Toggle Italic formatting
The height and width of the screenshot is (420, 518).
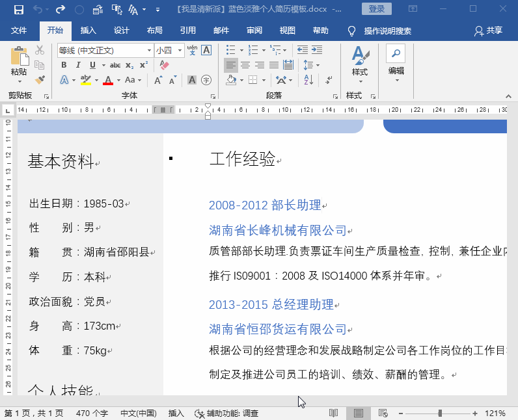click(78, 65)
